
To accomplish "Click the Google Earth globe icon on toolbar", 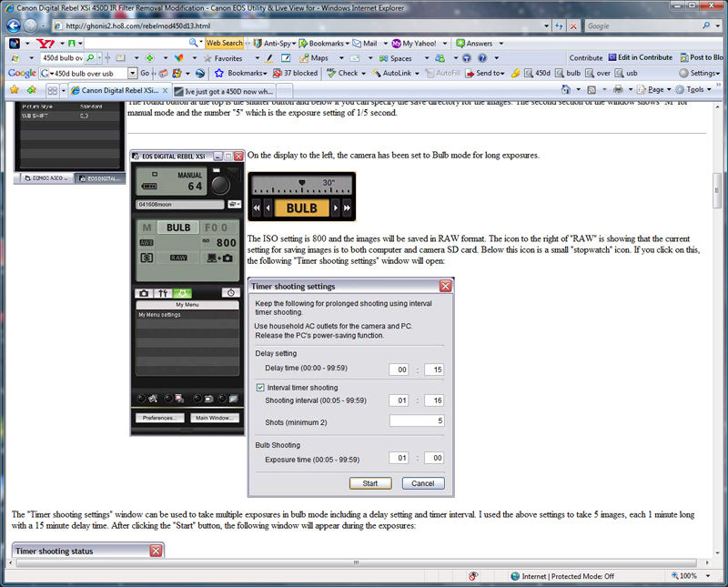I will [200, 74].
